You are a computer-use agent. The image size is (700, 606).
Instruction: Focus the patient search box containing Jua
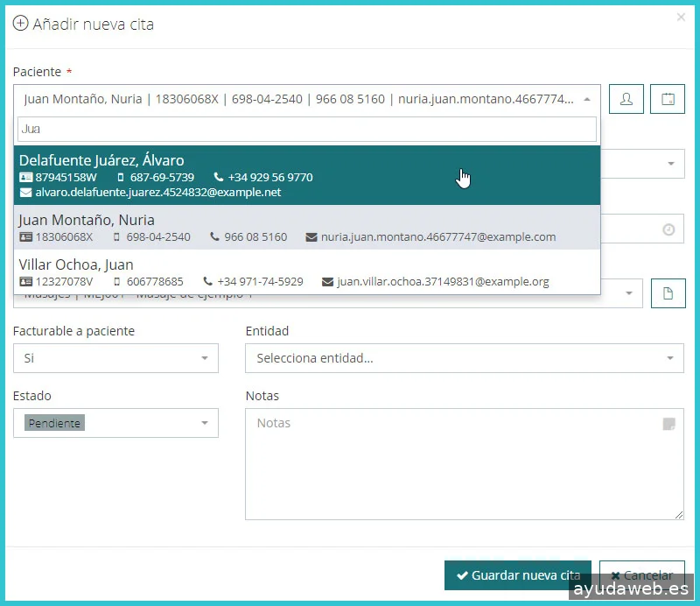pyautogui.click(x=307, y=129)
